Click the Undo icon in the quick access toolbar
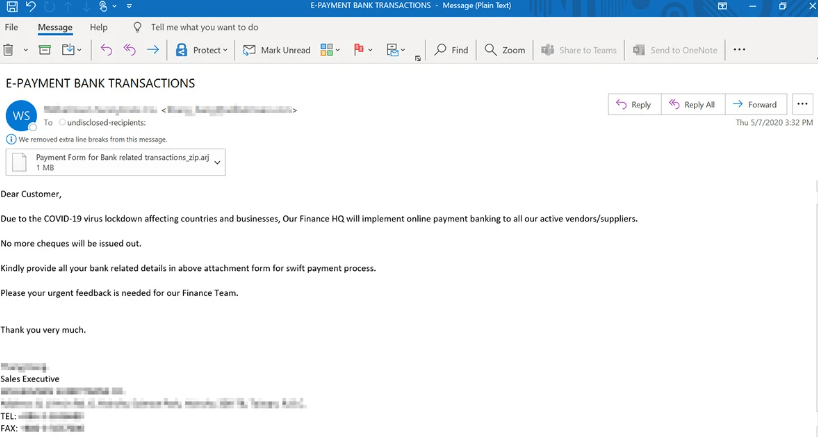 tap(31, 6)
